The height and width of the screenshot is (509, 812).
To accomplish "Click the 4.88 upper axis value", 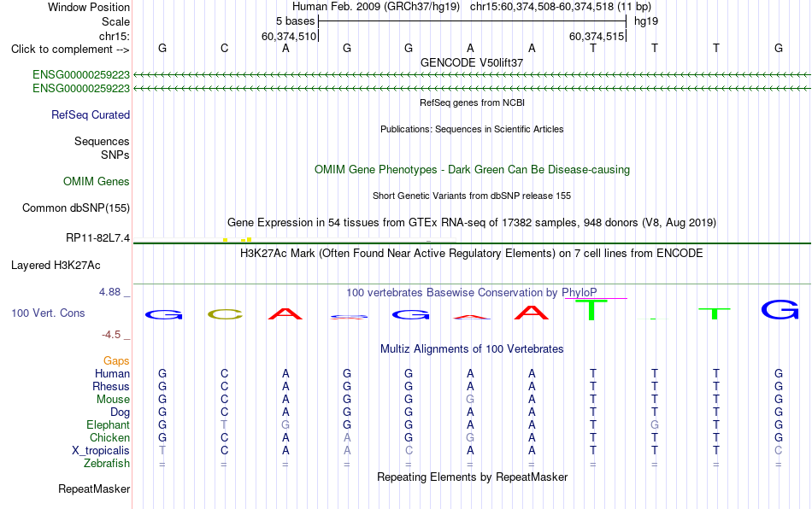I will [109, 292].
